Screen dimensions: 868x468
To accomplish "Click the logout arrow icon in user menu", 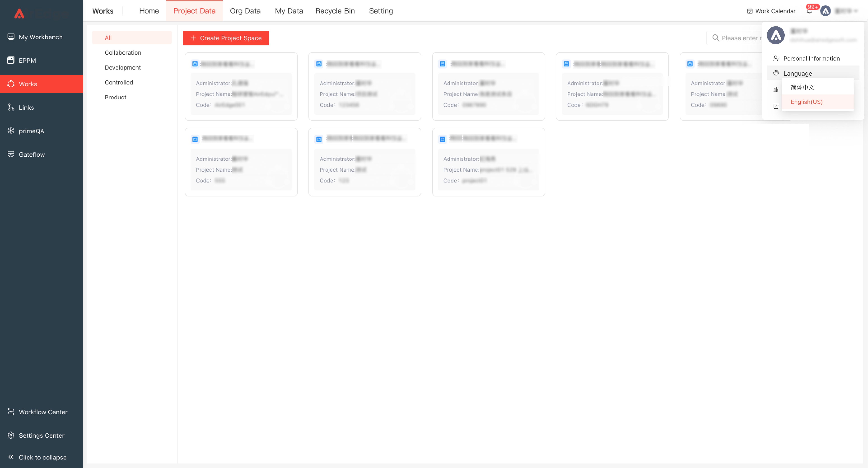I will (x=776, y=106).
